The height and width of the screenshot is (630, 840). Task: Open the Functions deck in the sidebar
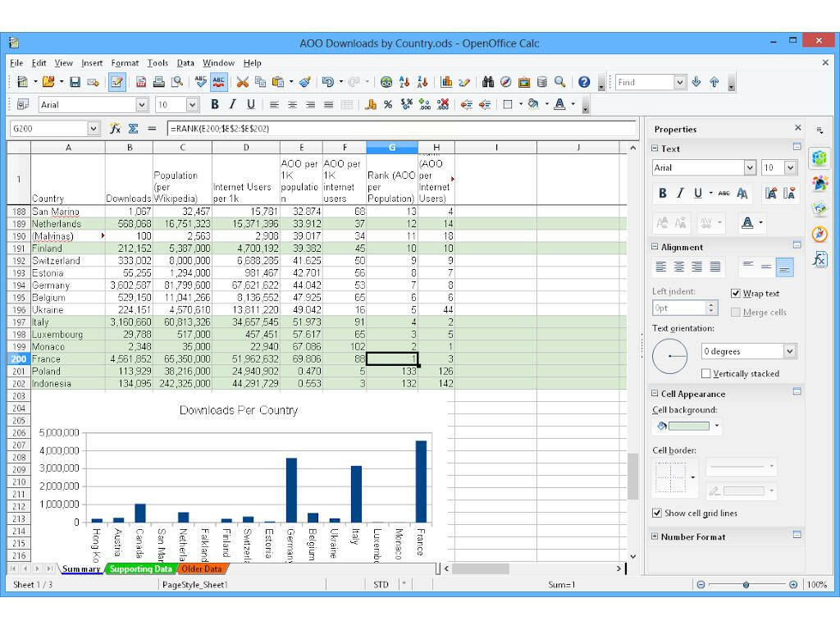click(x=819, y=259)
